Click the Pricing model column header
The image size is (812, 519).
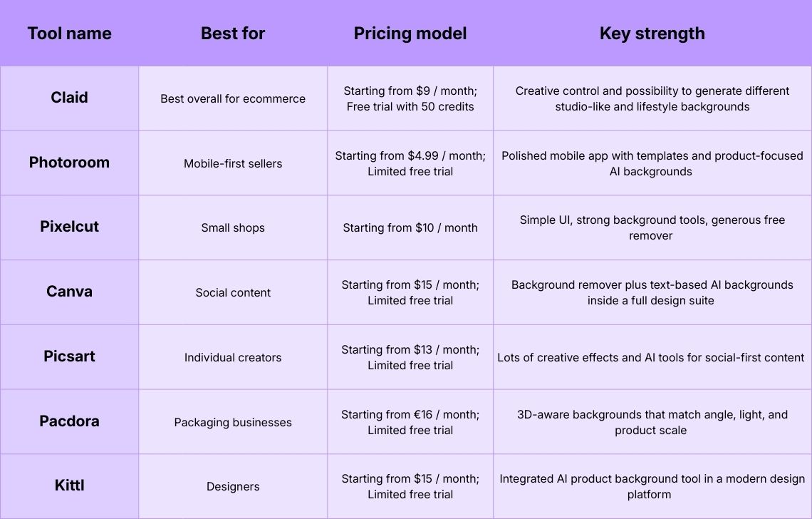pos(410,34)
